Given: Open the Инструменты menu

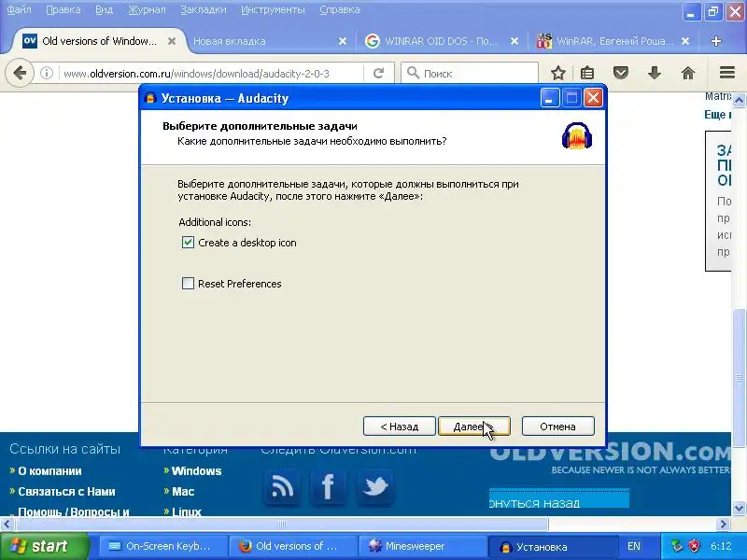Looking at the screenshot, I should pos(273,9).
